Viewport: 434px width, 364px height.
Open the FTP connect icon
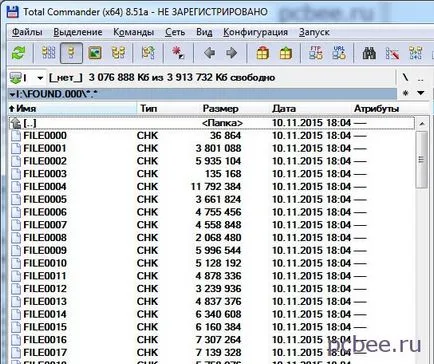316,53
